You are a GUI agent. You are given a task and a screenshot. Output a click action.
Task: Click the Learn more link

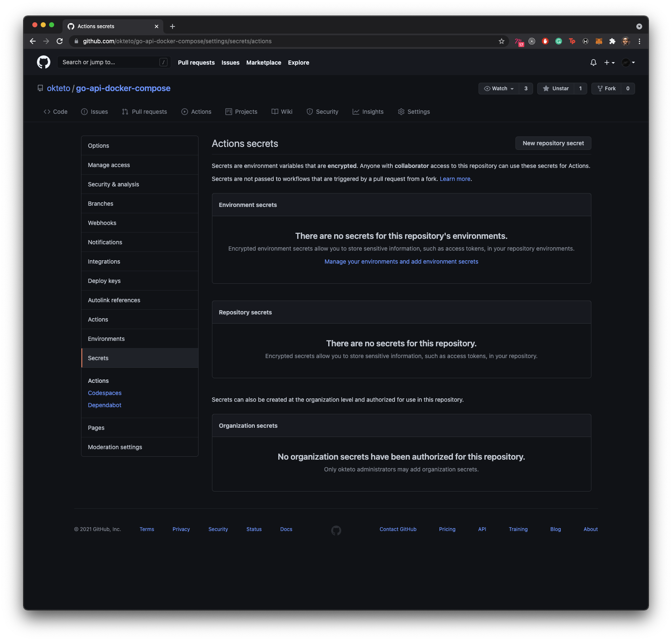tap(455, 179)
